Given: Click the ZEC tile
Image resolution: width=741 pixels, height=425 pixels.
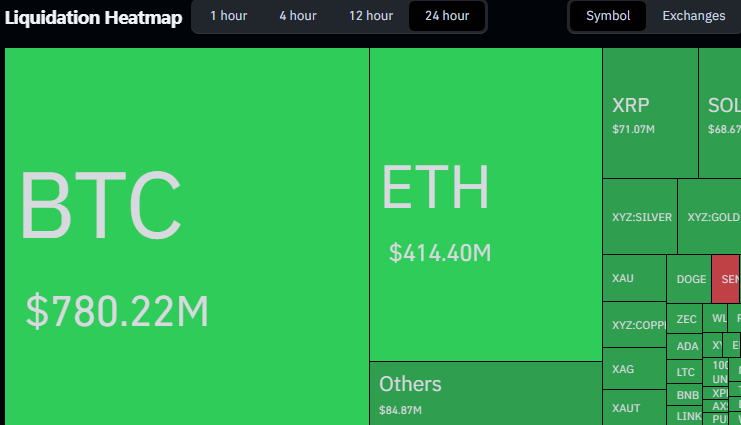Looking at the screenshot, I should (686, 320).
